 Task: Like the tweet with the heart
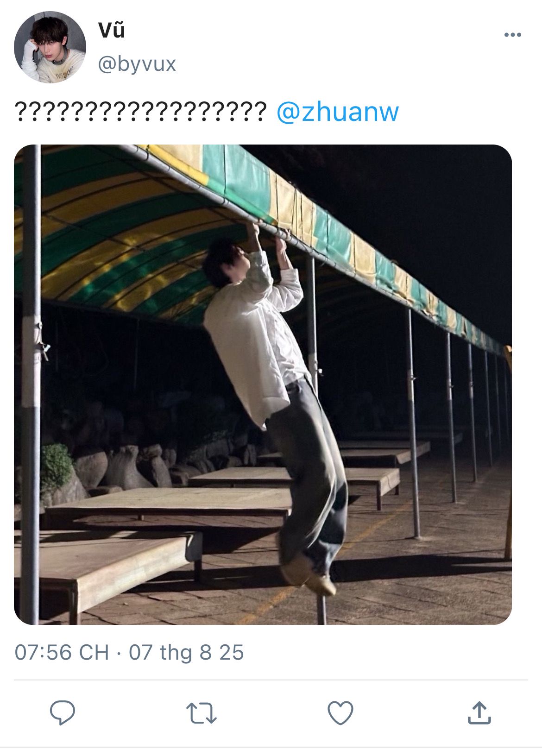point(340,713)
